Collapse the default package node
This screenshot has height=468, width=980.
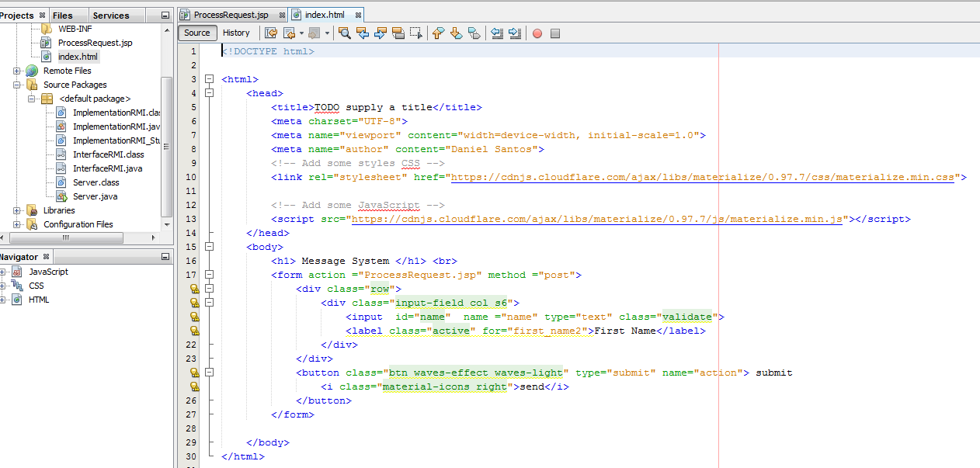point(32,99)
